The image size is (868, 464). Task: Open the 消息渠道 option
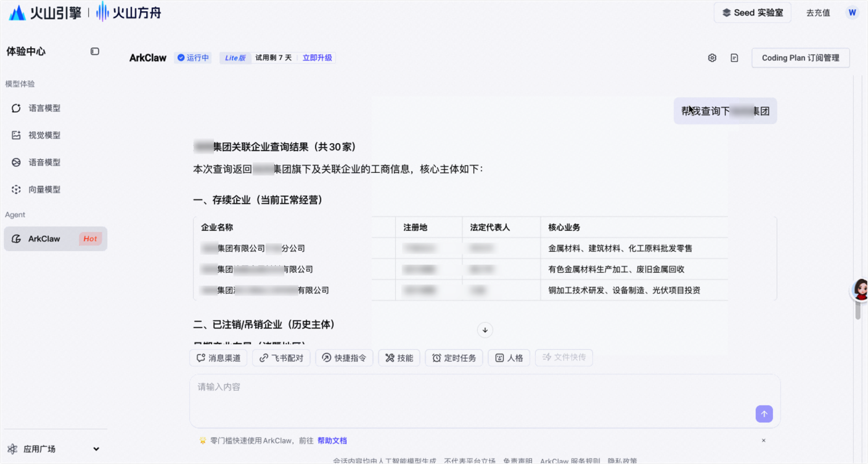(x=218, y=358)
